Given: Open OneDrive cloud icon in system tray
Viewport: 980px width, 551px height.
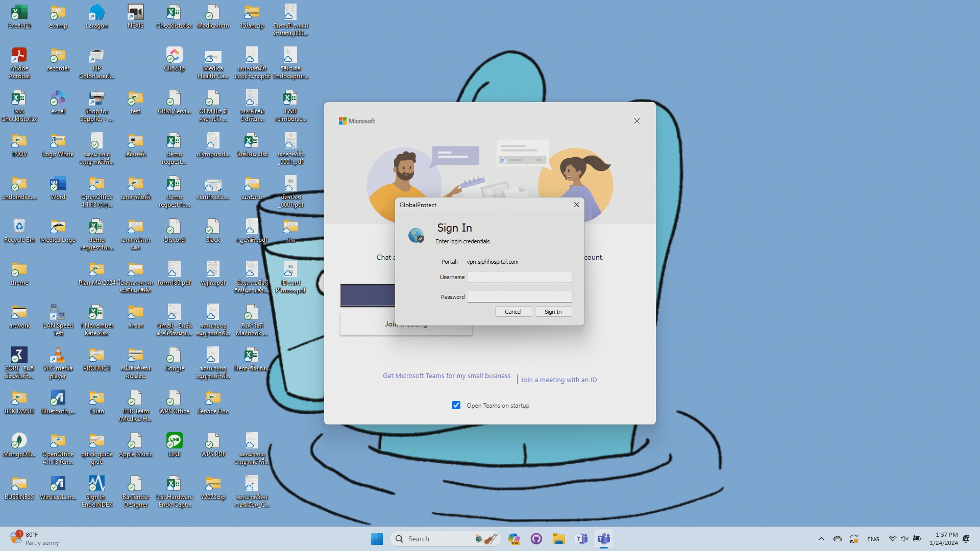Looking at the screenshot, I should click(837, 539).
